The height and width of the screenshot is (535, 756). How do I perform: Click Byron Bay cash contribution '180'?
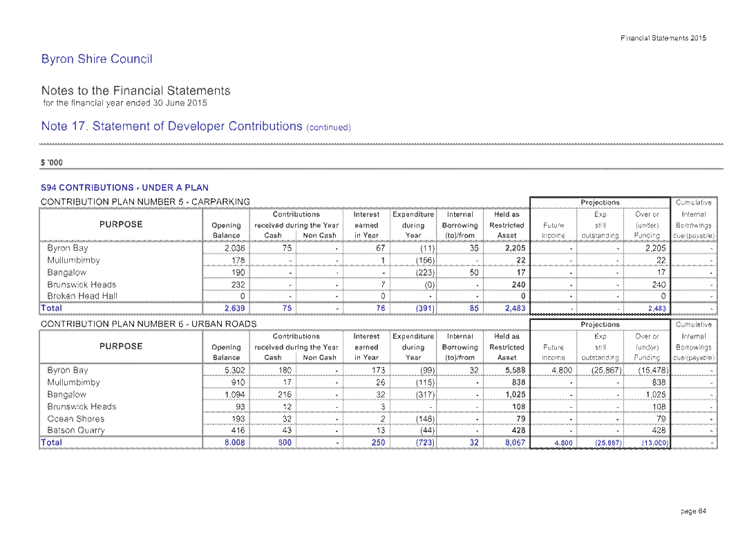click(x=285, y=370)
